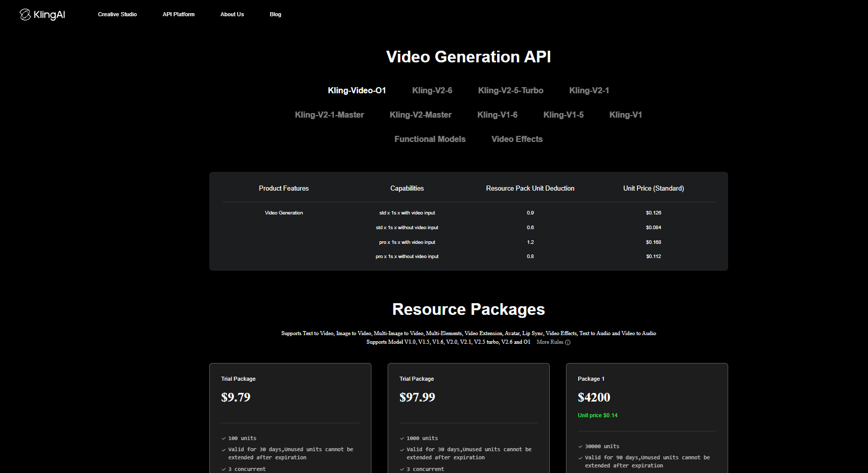Viewport: 868px width, 473px height.
Task: Click the $0.168 unit price
Action: coord(654,242)
